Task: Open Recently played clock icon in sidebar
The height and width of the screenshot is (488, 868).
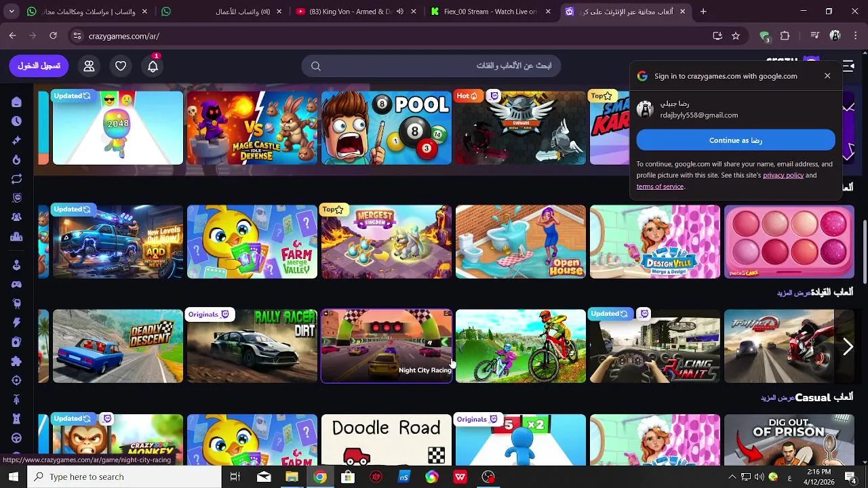Action: pos(16,121)
